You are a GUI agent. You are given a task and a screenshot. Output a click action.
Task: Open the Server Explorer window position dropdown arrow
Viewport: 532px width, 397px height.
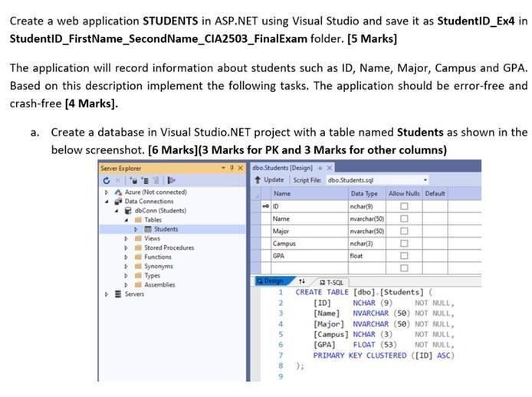pos(224,168)
